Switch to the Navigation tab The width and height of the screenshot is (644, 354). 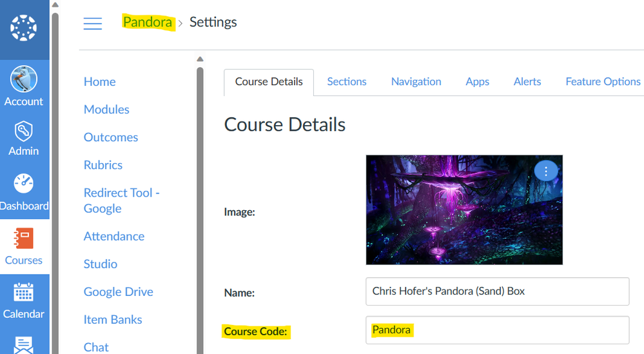point(416,82)
